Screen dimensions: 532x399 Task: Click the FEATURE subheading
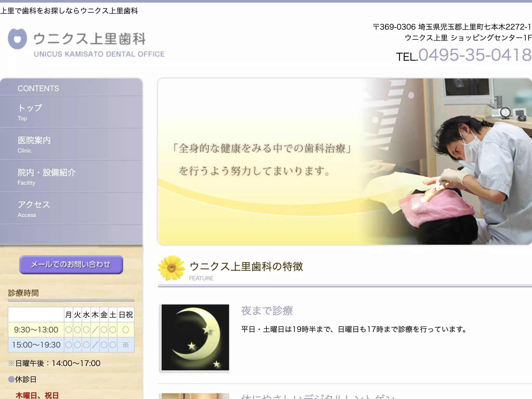pos(201,278)
